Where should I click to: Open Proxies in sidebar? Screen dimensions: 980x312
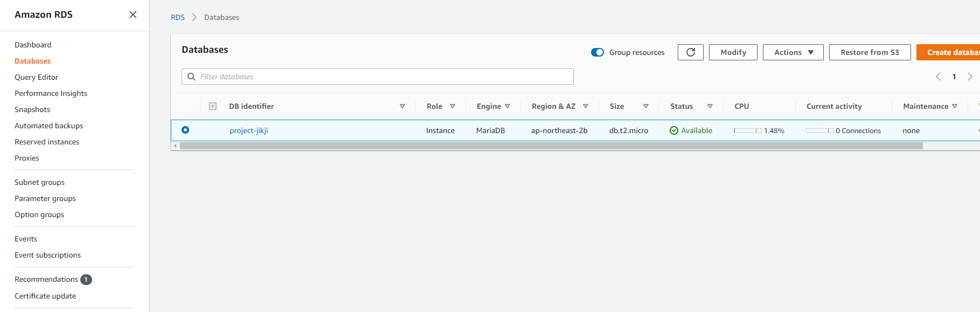pyautogui.click(x=26, y=158)
